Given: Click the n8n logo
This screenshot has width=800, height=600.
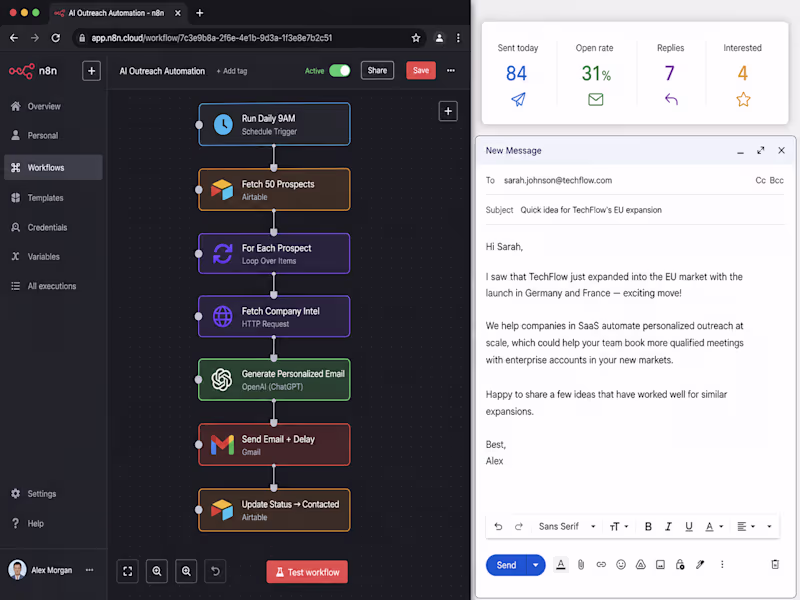Looking at the screenshot, I should pos(33,71).
